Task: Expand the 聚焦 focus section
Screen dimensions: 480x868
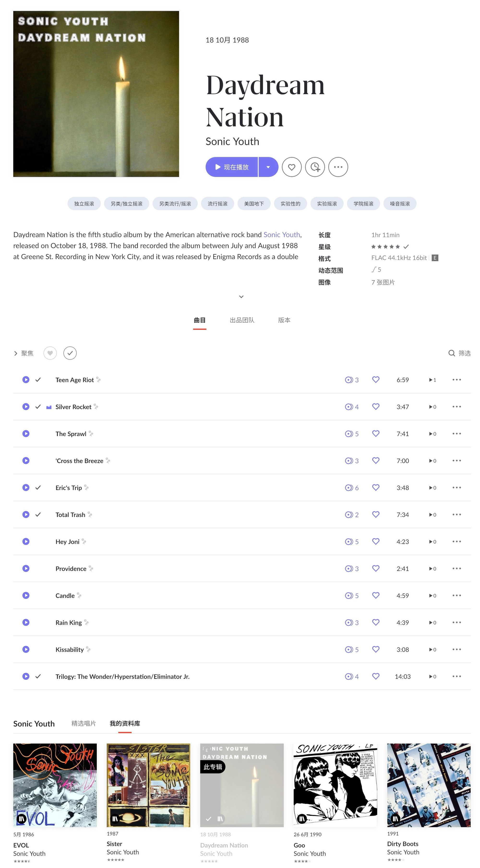Action: click(24, 353)
